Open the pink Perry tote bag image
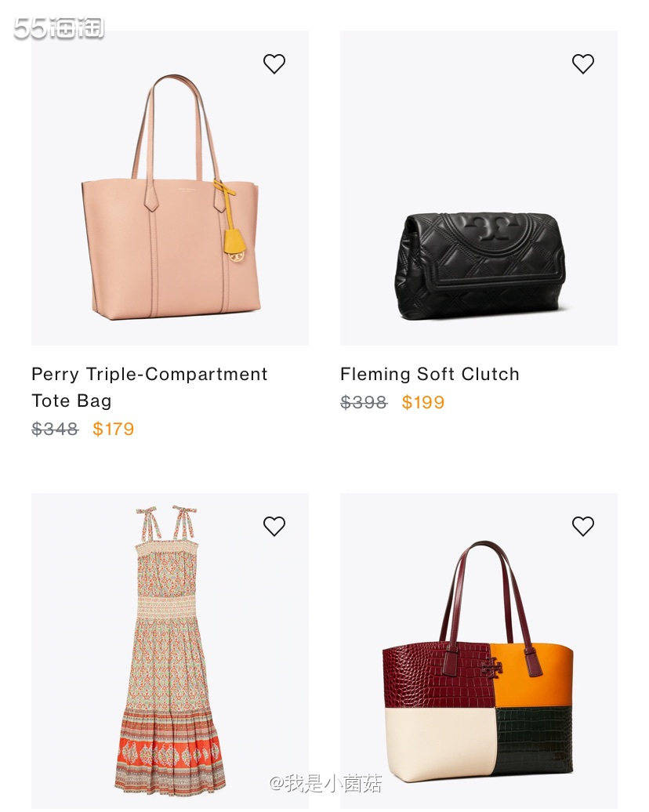This screenshot has height=812, width=649. [x=170, y=204]
